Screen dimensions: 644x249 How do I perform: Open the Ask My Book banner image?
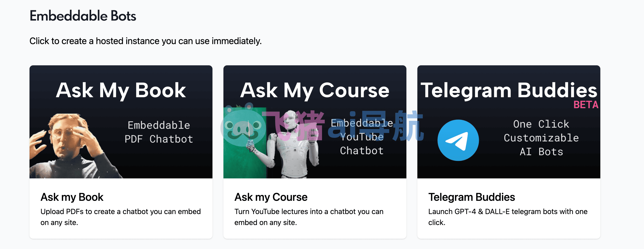click(x=121, y=122)
